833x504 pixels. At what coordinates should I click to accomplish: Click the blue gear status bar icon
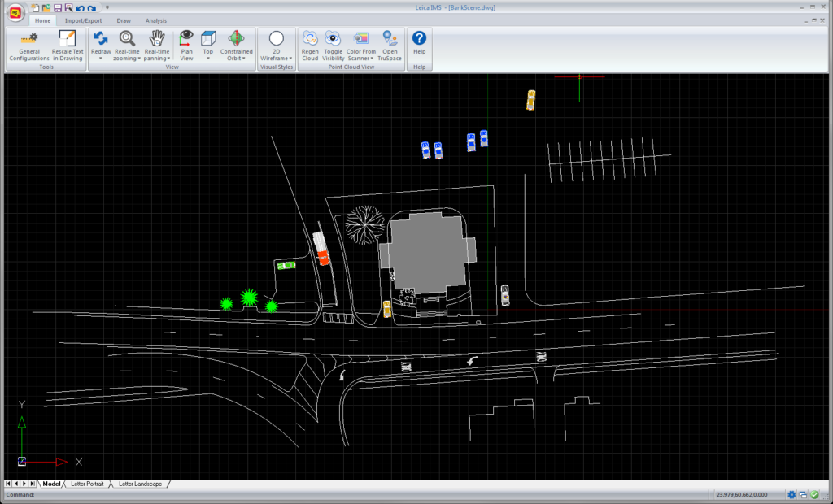click(x=792, y=495)
